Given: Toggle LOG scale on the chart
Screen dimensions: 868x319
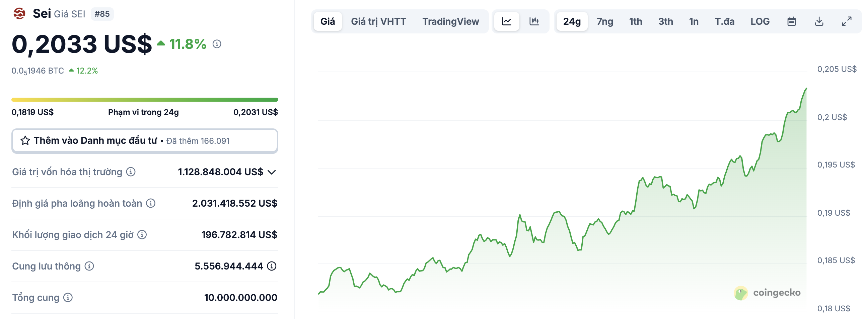Looking at the screenshot, I should pyautogui.click(x=760, y=21).
